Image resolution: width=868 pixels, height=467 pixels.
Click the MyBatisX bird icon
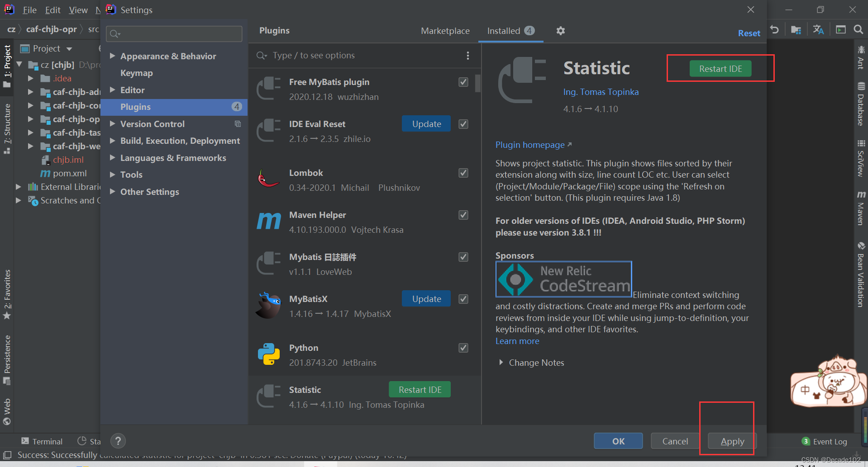click(x=268, y=306)
